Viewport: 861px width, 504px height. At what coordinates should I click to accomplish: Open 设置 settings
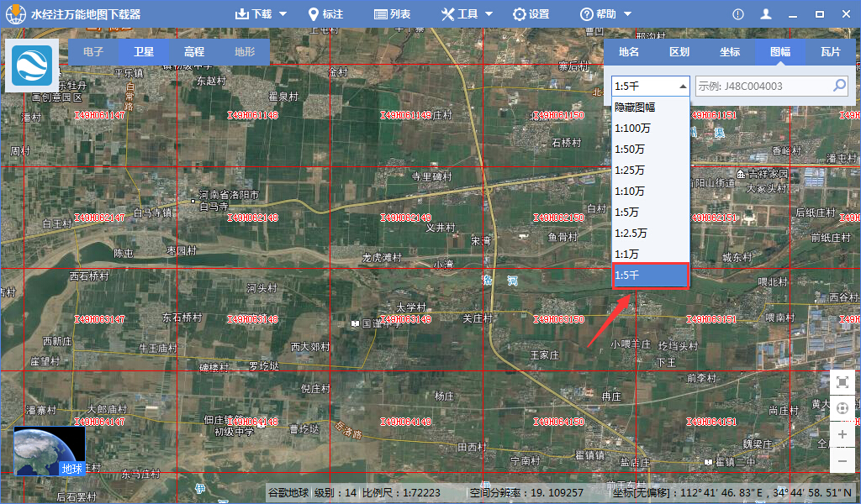coord(531,14)
